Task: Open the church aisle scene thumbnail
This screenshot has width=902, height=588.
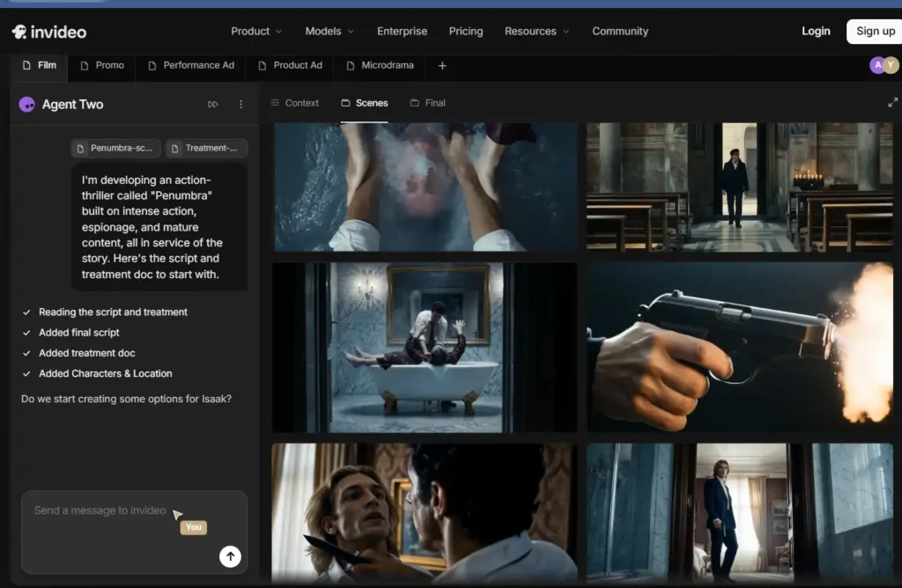Action: (740, 187)
